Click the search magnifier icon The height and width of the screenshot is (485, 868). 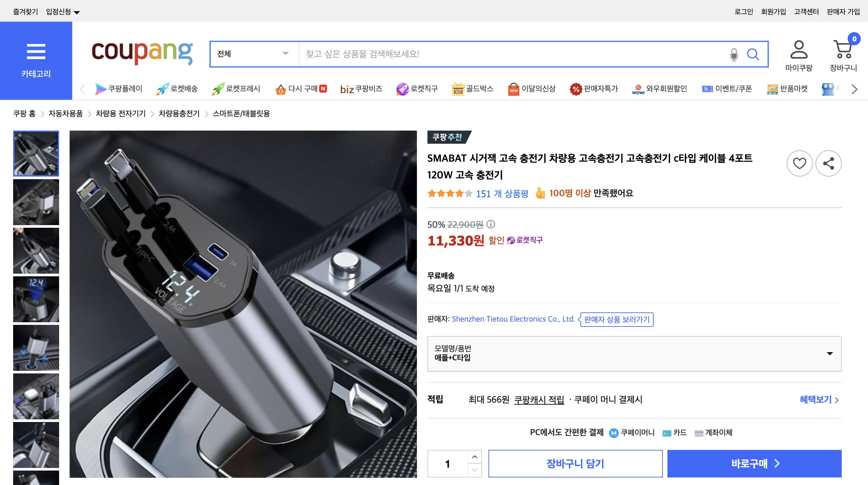click(754, 54)
